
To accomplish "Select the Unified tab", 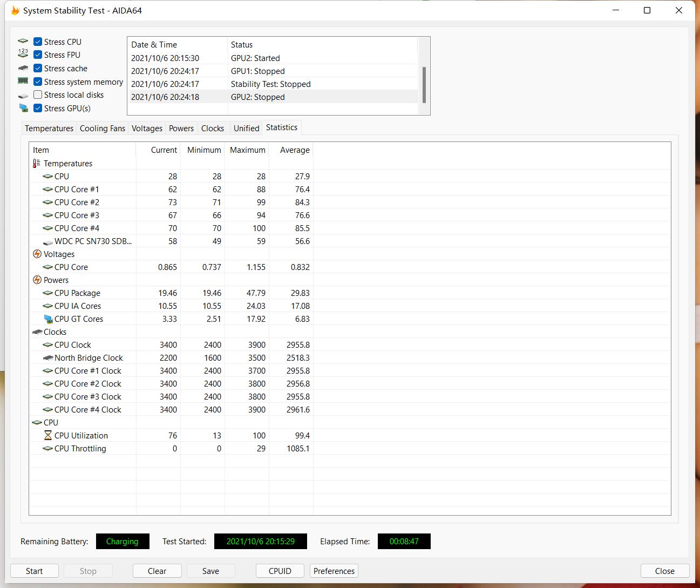I will pos(246,129).
